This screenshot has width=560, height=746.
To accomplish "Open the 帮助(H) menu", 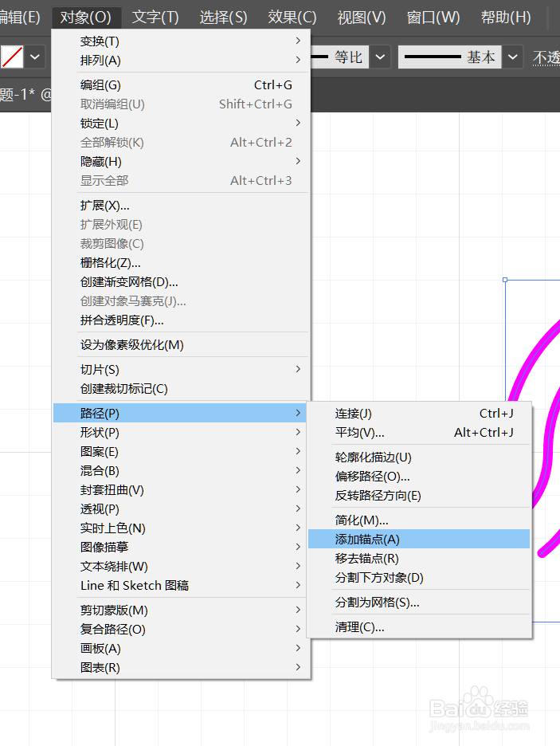I will [x=506, y=18].
